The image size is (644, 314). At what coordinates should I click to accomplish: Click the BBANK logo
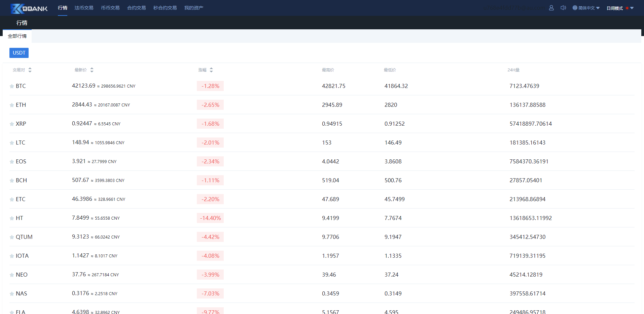point(29,8)
